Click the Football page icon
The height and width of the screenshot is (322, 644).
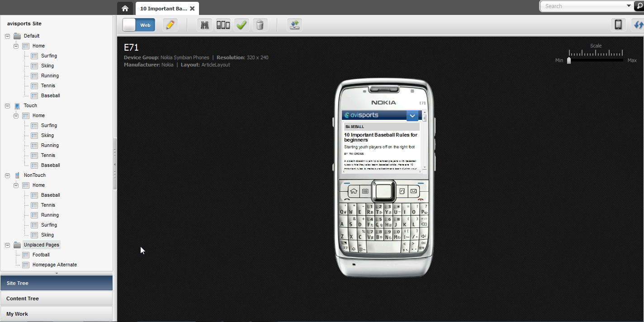tap(26, 255)
